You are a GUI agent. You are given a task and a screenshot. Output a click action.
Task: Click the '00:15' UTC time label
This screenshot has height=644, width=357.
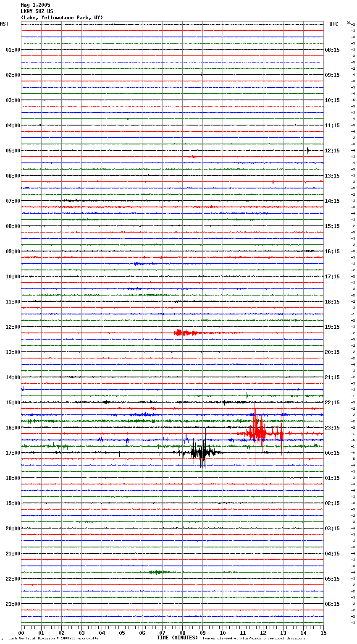(x=332, y=453)
